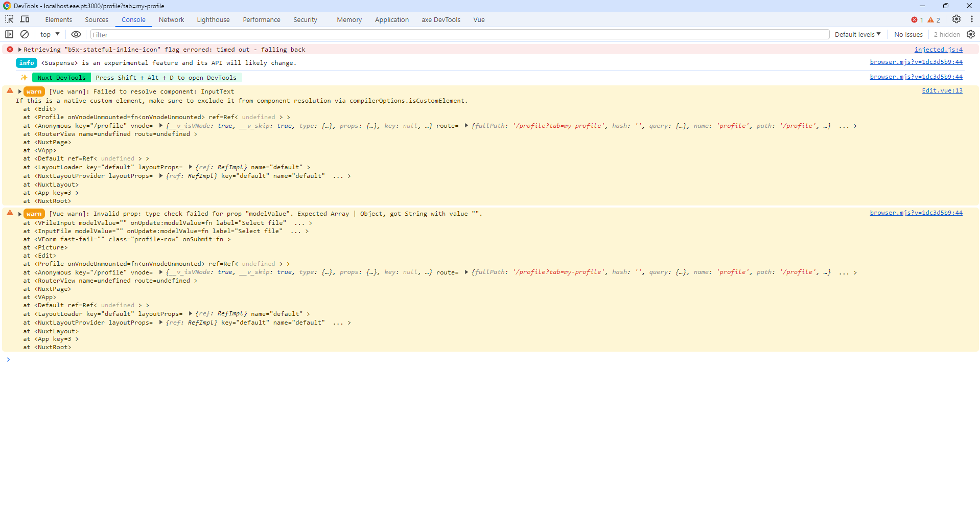The width and height of the screenshot is (980, 527).
Task: Open the injected.js:4 source link
Action: (939, 50)
